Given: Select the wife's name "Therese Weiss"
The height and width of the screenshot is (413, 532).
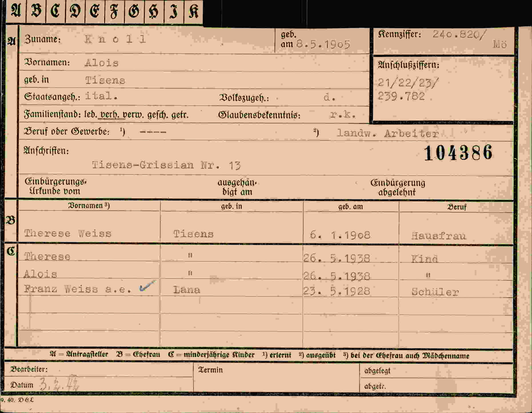Looking at the screenshot, I should [x=68, y=233].
